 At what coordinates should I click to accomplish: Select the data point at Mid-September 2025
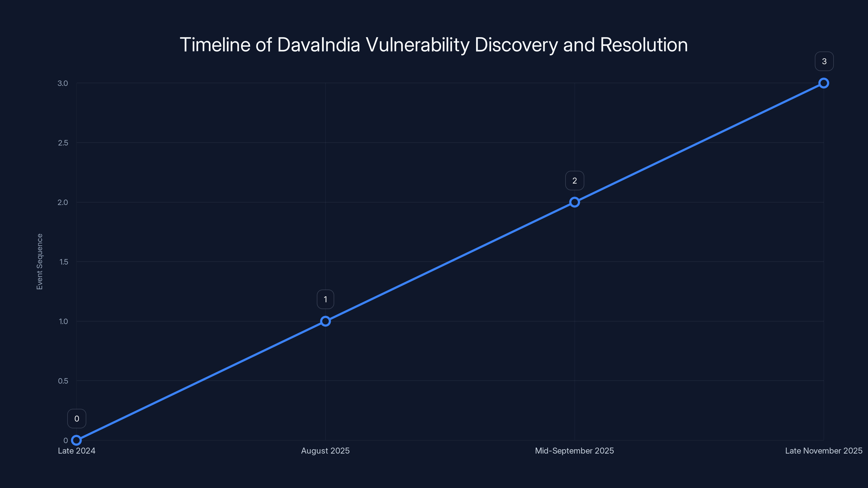[575, 202]
